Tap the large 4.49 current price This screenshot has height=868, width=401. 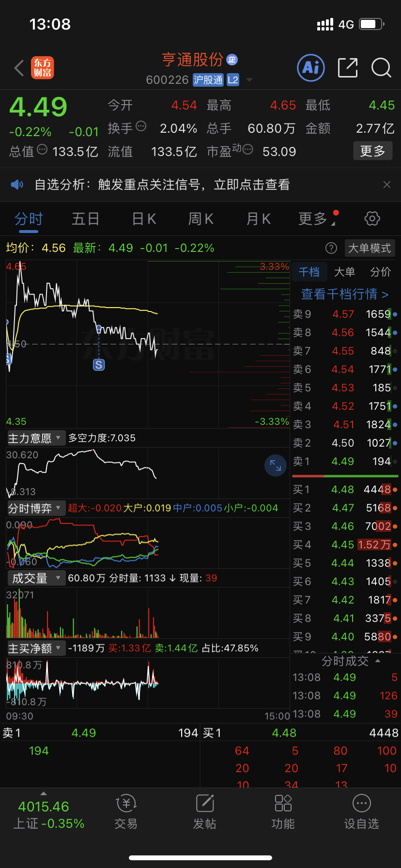coord(38,107)
